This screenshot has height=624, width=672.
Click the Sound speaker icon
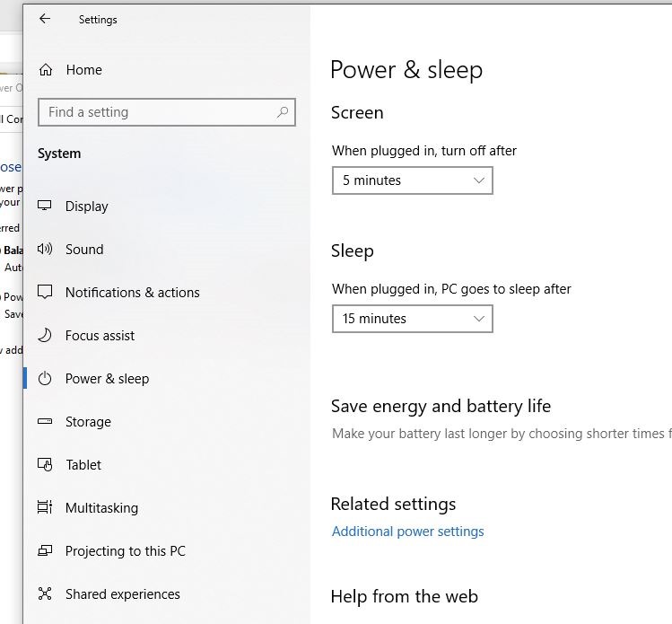click(x=45, y=250)
